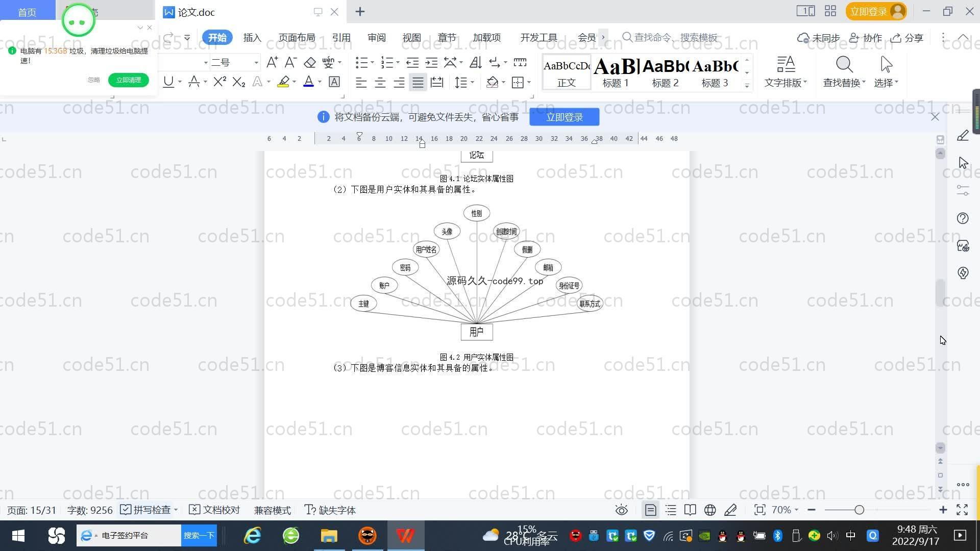This screenshot has height=551, width=980.
Task: Click the character border icon
Action: (334, 82)
